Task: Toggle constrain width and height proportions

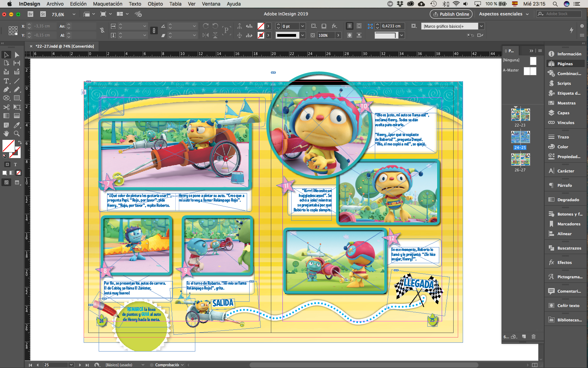Action: coord(102,30)
